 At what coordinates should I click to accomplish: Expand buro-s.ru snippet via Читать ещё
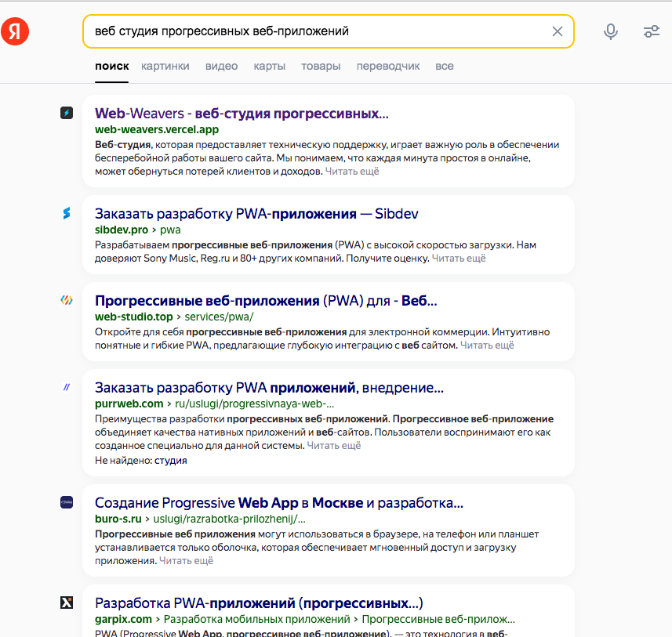click(186, 561)
